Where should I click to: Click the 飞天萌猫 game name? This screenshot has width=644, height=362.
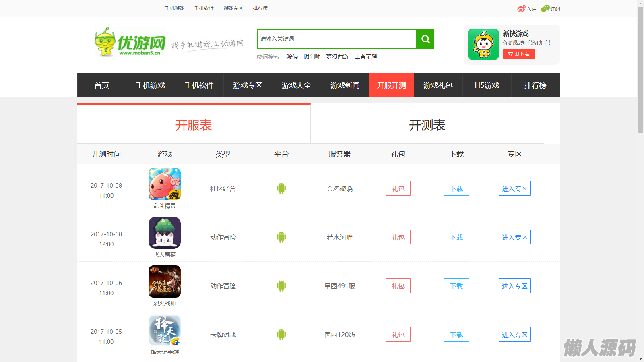click(165, 254)
